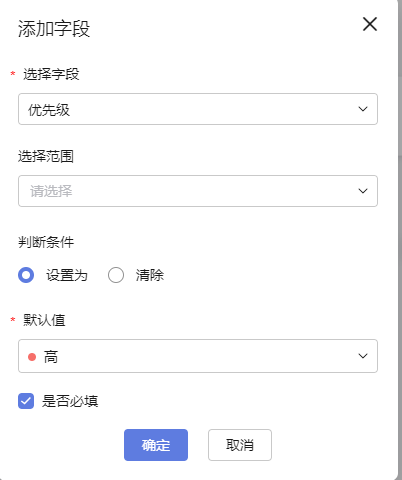Click the chevron arrow in the 默认值 box
The width and height of the screenshot is (402, 480).
(363, 356)
